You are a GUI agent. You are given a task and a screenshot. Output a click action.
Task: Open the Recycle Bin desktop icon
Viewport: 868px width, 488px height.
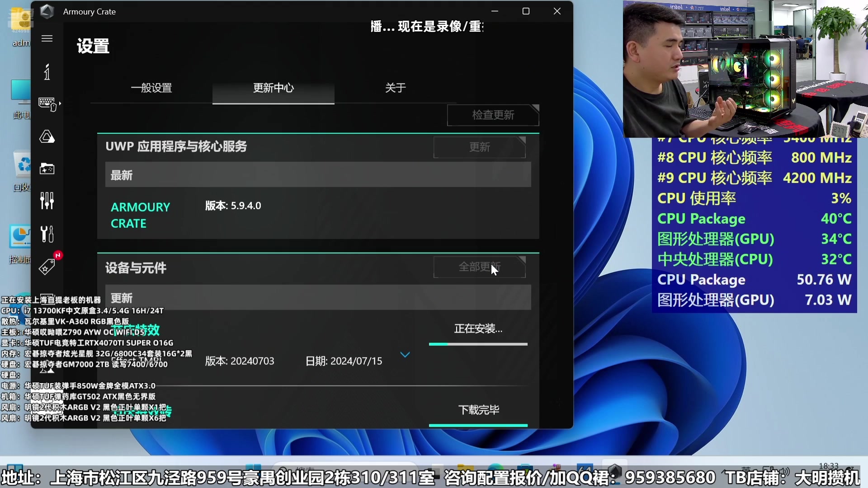pos(21,172)
